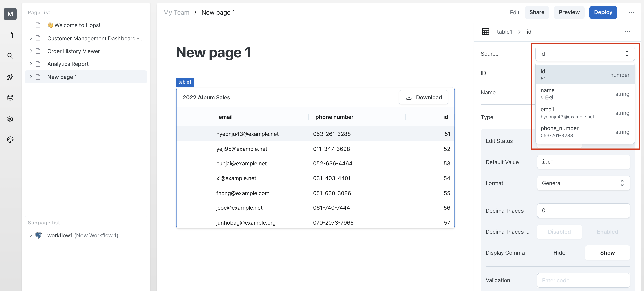This screenshot has height=291, width=644.
Task: Set Decimal Places option to Enabled
Action: coord(607,232)
